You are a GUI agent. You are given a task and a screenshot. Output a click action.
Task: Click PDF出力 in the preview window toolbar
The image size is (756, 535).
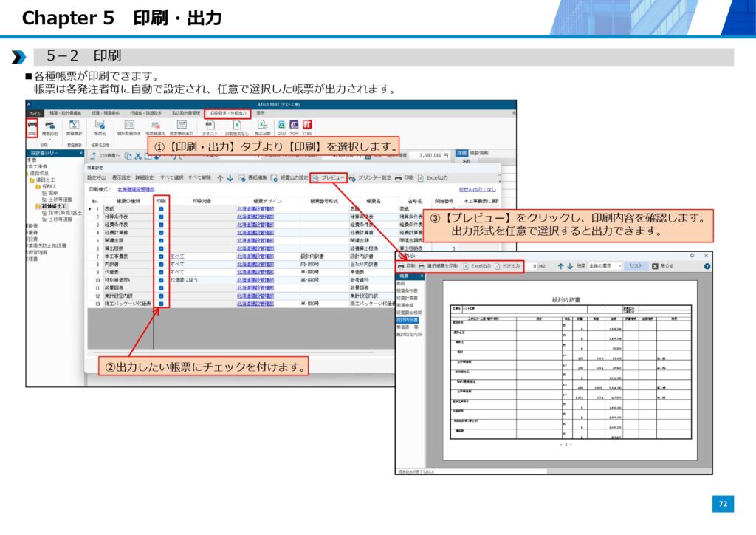click(x=508, y=265)
